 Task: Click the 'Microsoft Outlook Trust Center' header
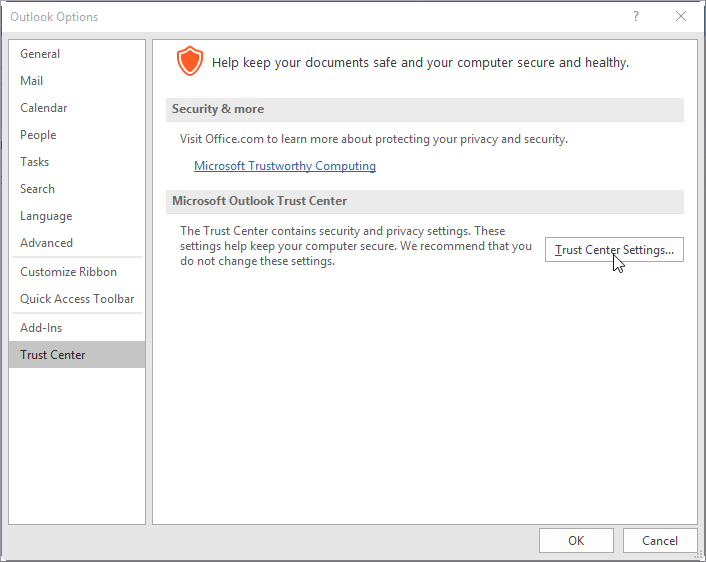pos(425,201)
